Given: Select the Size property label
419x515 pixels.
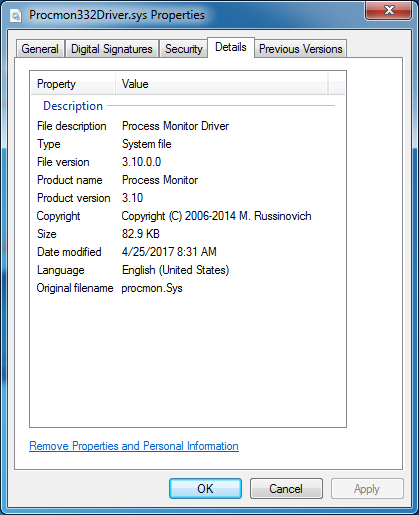Looking at the screenshot, I should tap(47, 234).
